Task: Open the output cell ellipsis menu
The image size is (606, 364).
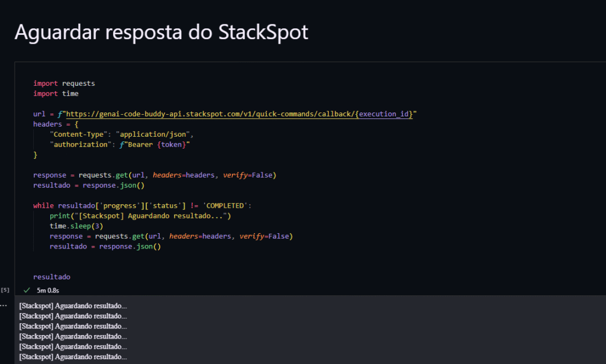Action: click(4, 305)
